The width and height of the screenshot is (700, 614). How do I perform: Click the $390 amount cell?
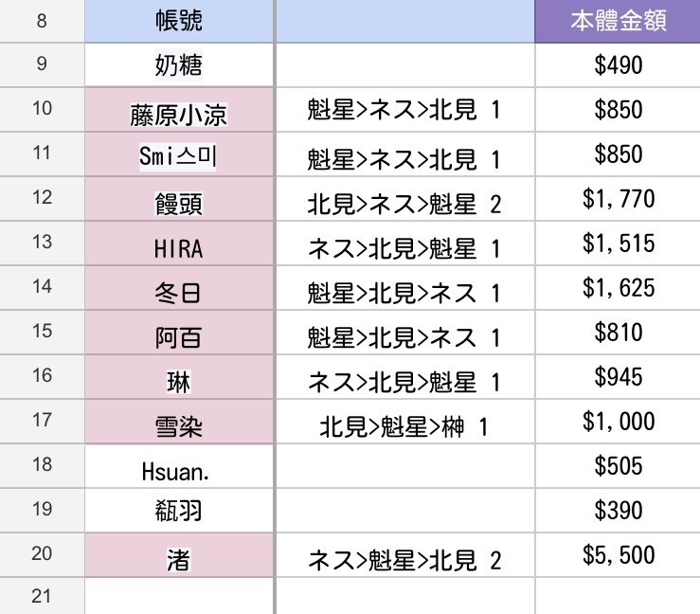pyautogui.click(x=618, y=510)
